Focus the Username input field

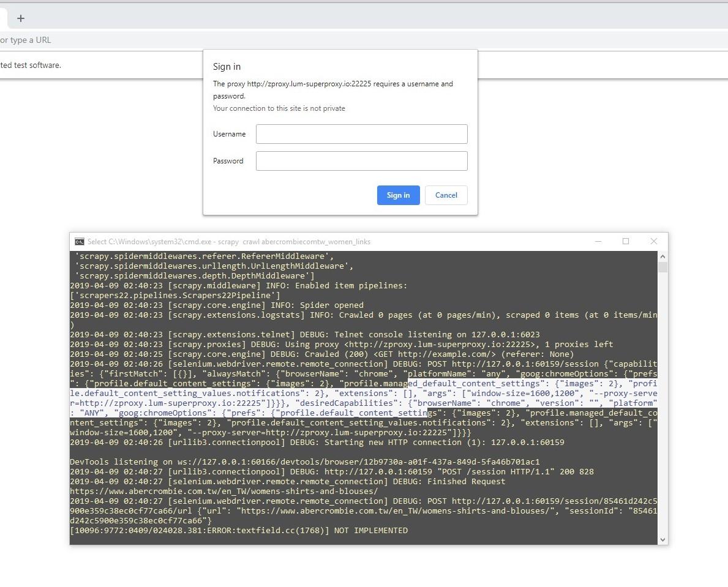(x=361, y=133)
